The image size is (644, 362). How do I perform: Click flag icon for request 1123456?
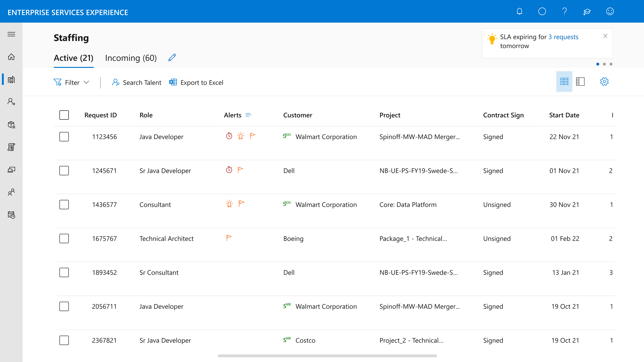(x=252, y=136)
